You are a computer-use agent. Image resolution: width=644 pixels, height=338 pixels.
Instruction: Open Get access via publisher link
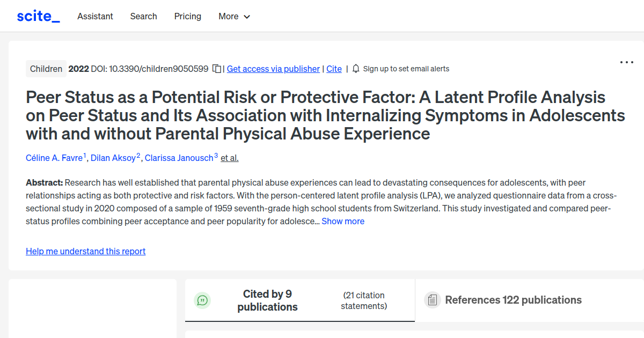273,69
